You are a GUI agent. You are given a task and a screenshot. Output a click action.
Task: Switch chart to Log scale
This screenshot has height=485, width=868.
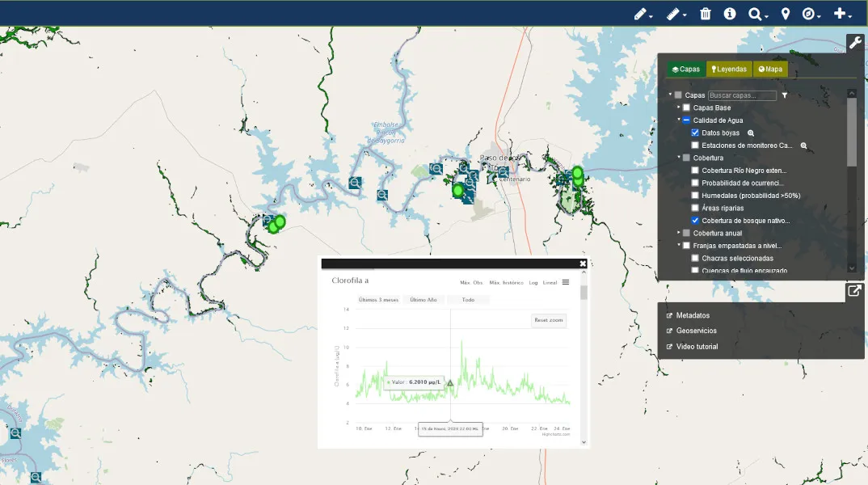point(533,283)
